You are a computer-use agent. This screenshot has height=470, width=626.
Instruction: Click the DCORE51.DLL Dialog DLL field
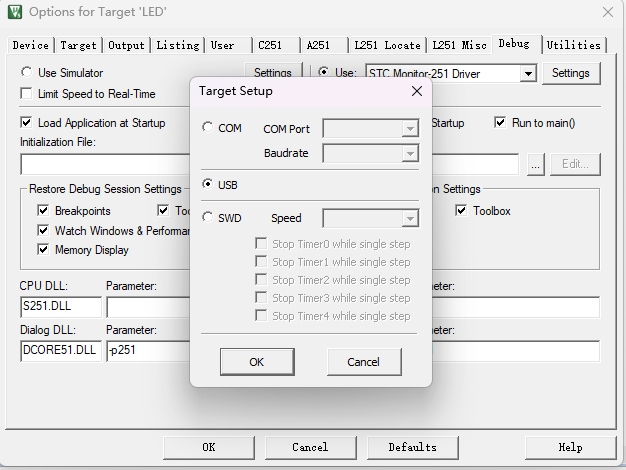point(61,351)
